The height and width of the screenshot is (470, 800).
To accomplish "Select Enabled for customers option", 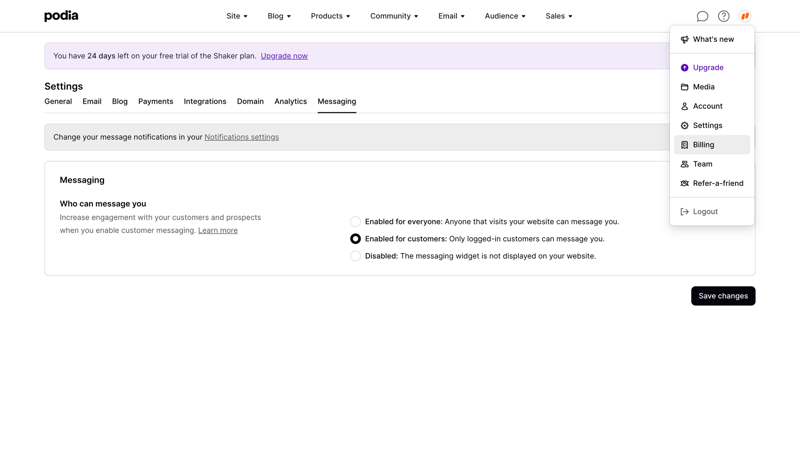I will (x=356, y=239).
